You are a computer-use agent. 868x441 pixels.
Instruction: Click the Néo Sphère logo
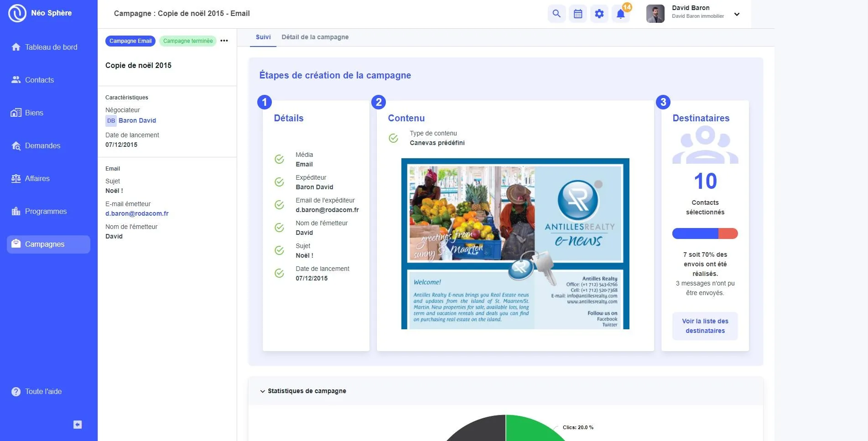(x=40, y=13)
